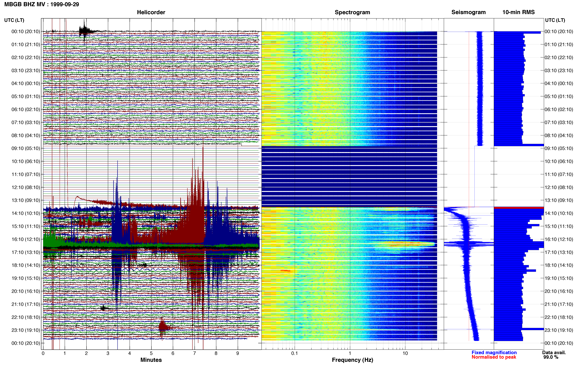Click the right 14:10 (10:10) time label
The width and height of the screenshot is (588, 368).
pos(559,213)
